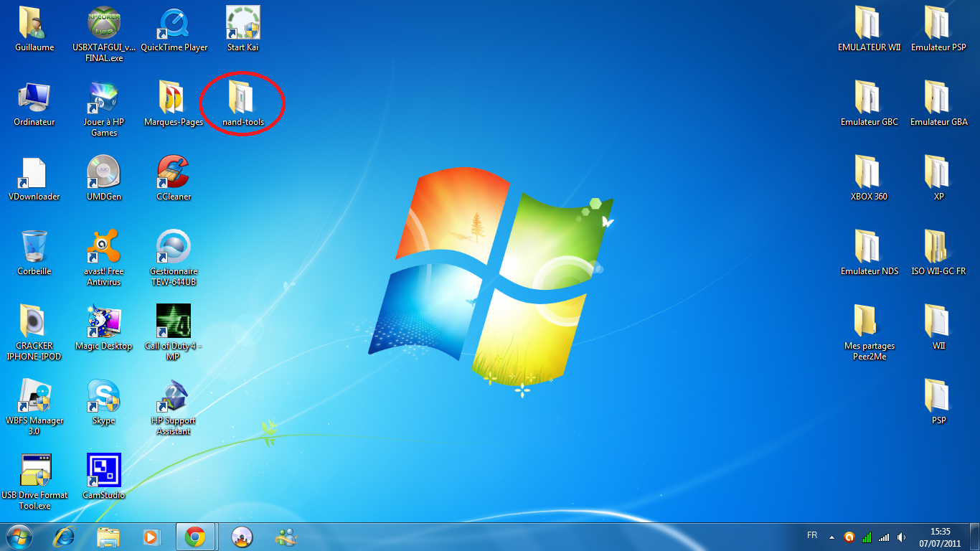Select the XBOX 360 folder
Screen dimensions: 980x551
[870, 179]
